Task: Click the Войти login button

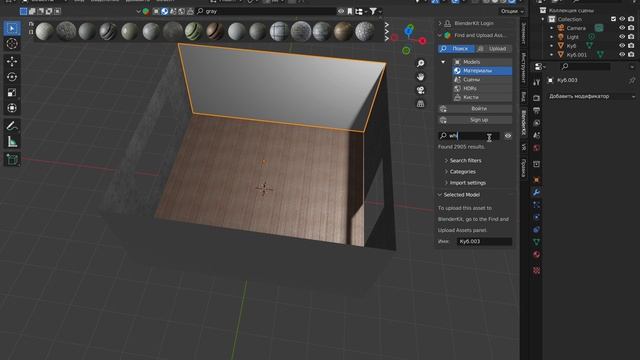Action: pyautogui.click(x=475, y=109)
